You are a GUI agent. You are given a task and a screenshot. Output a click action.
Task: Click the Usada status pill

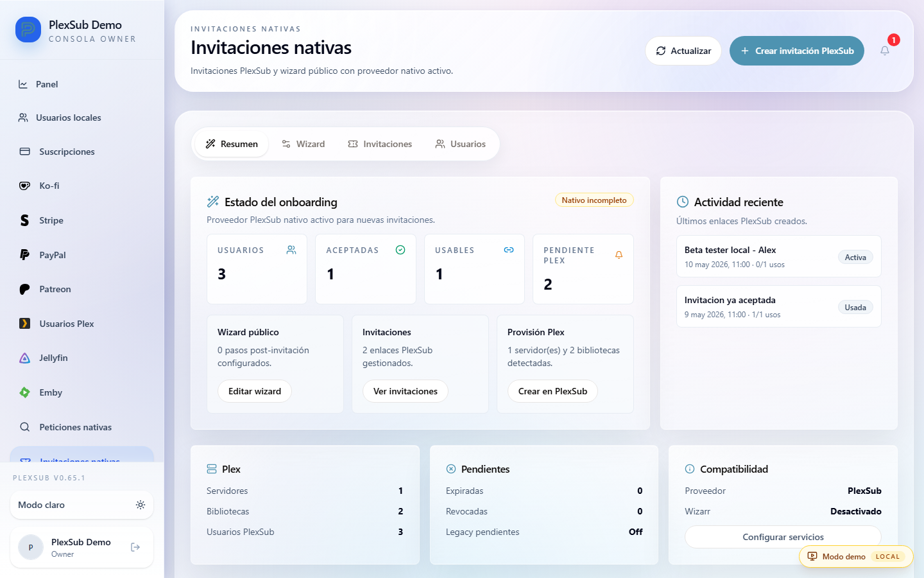click(855, 307)
